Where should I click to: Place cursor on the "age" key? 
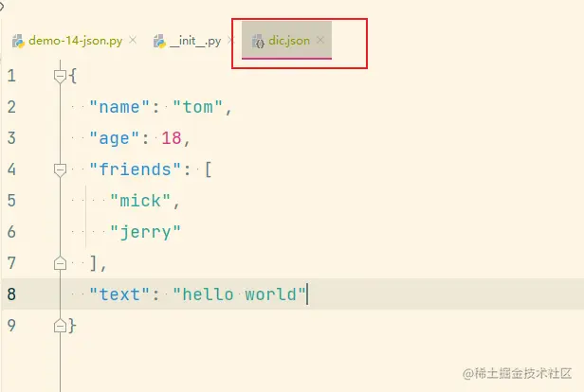(114, 138)
